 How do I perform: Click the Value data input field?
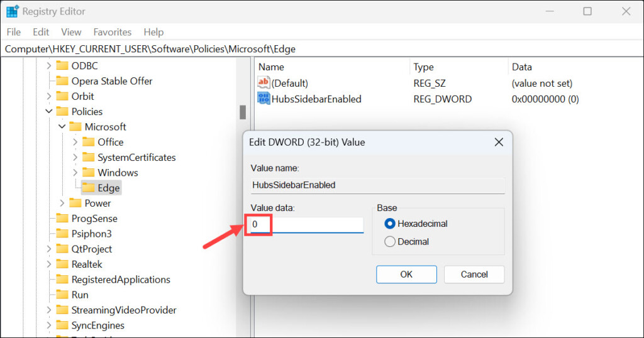(x=307, y=224)
